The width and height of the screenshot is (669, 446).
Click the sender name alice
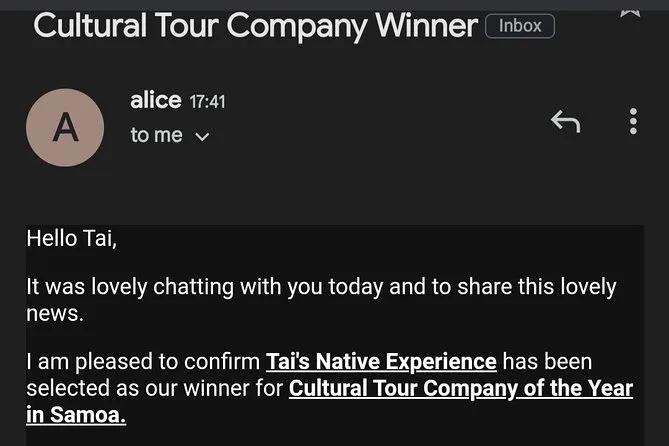coord(155,100)
